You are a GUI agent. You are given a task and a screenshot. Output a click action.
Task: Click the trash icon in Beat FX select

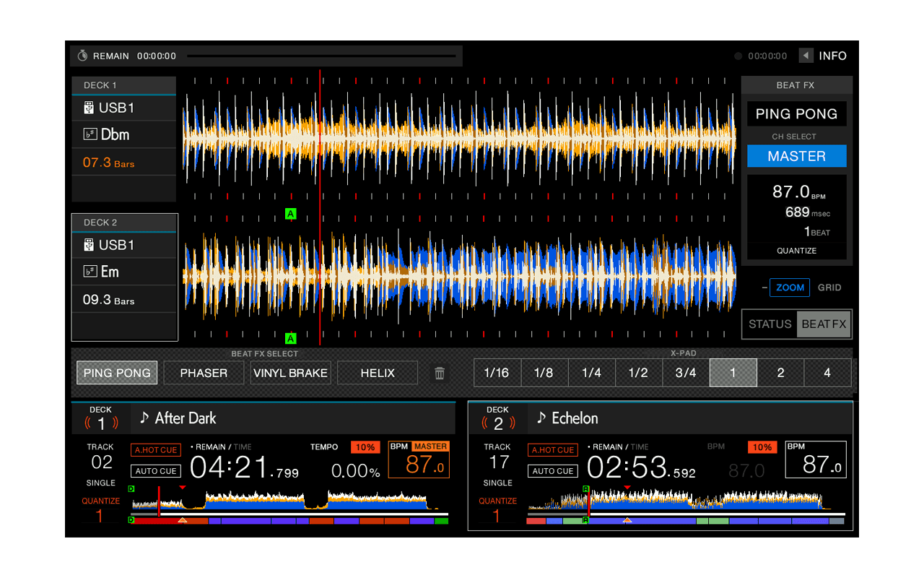[440, 372]
